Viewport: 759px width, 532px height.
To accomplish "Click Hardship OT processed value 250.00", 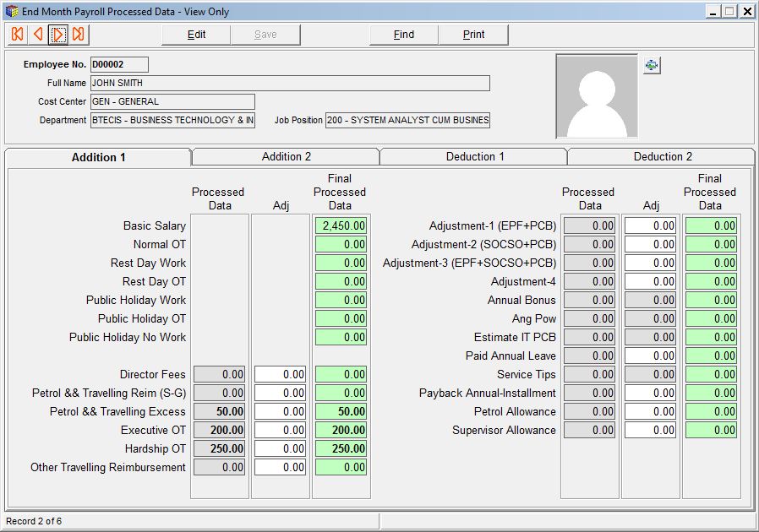I will point(219,448).
